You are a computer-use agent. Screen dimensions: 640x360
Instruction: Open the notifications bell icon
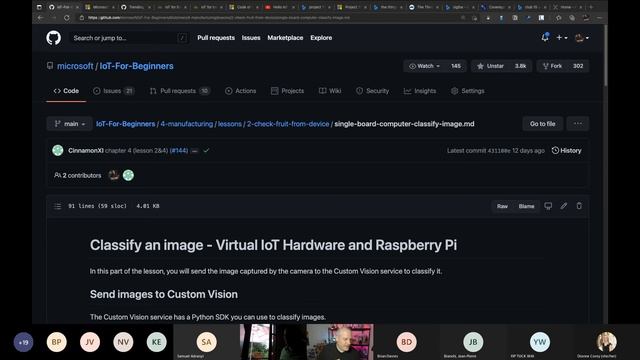tap(545, 38)
